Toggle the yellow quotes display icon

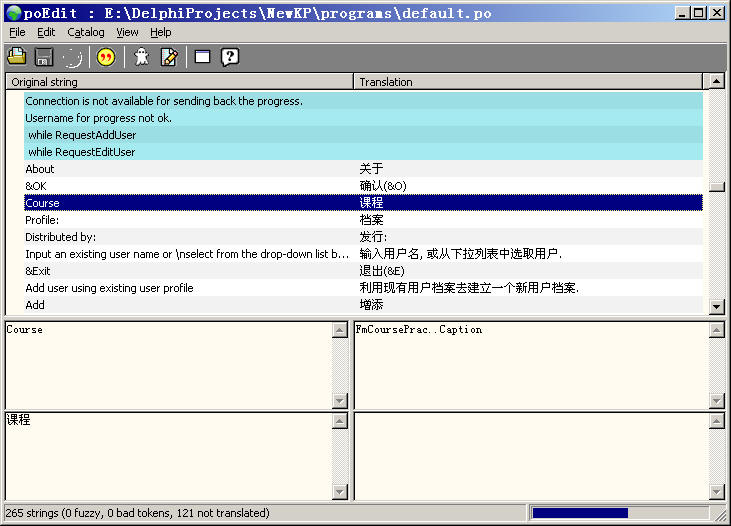[106, 57]
